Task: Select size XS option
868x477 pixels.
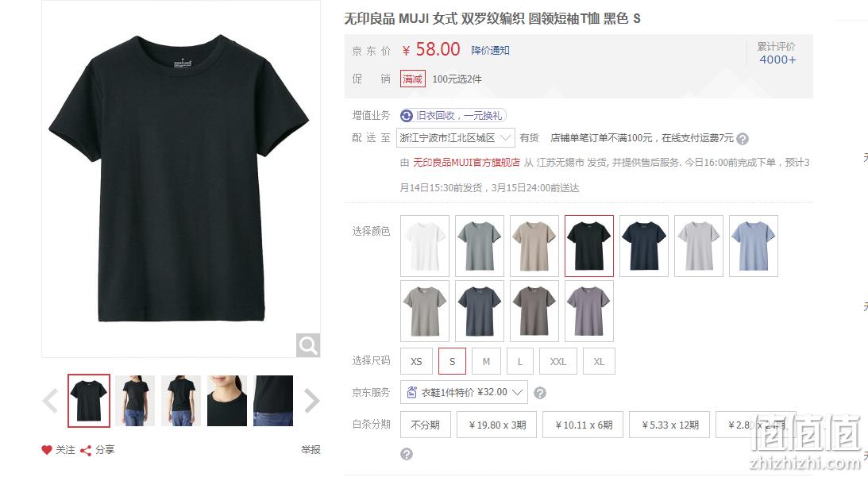Action: tap(416, 361)
